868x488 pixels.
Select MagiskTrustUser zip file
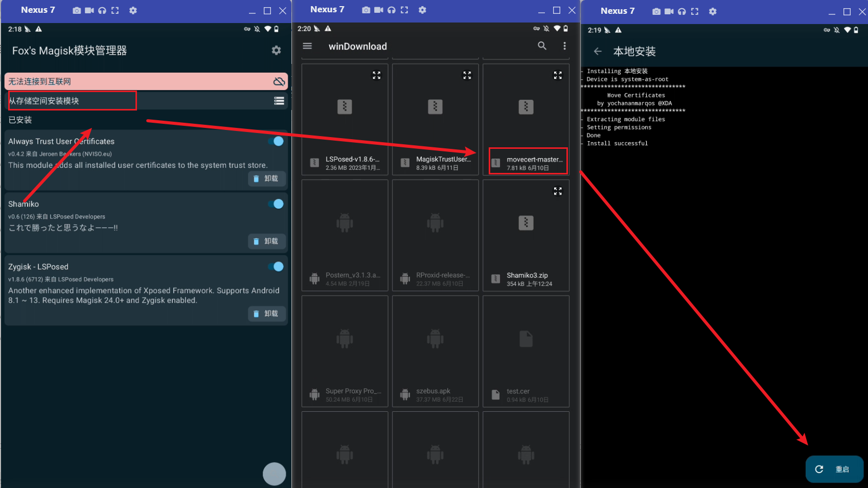(x=436, y=119)
